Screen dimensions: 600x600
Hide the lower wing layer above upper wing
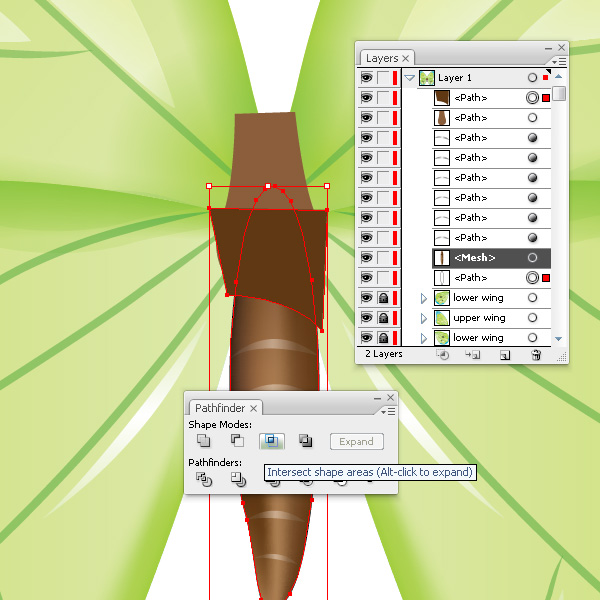[367, 298]
